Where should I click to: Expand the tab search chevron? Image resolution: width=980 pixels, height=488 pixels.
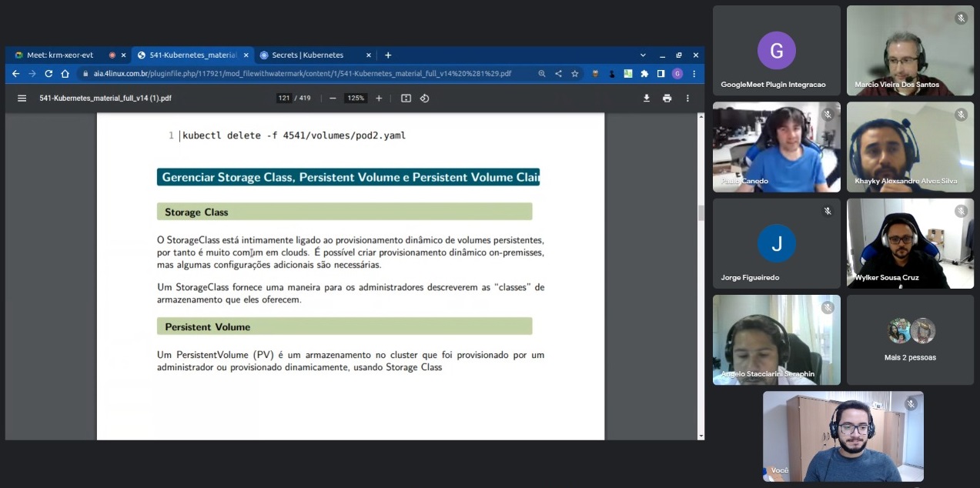pos(643,55)
